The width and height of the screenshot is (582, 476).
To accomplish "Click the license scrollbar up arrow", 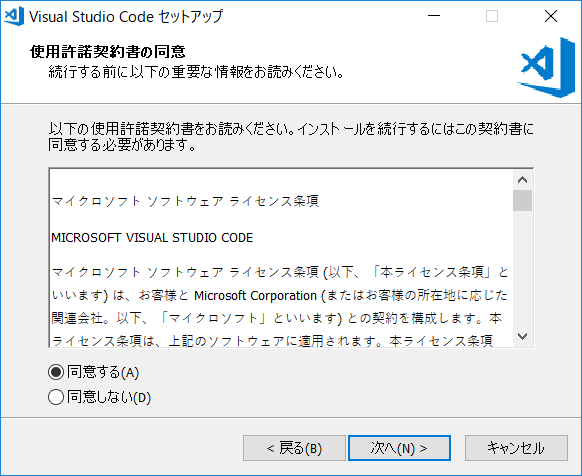I will click(523, 180).
